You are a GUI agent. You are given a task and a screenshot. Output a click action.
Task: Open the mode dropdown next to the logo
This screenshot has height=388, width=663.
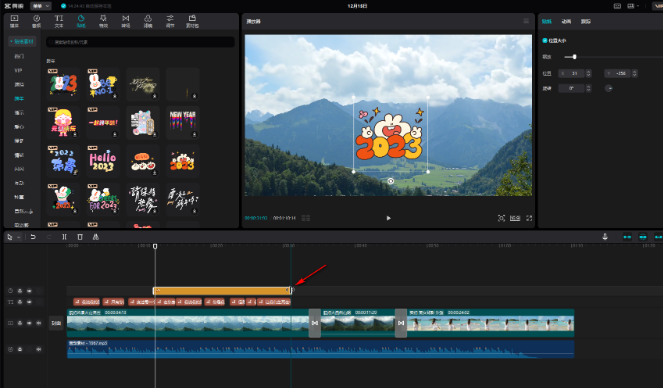pyautogui.click(x=41, y=6)
